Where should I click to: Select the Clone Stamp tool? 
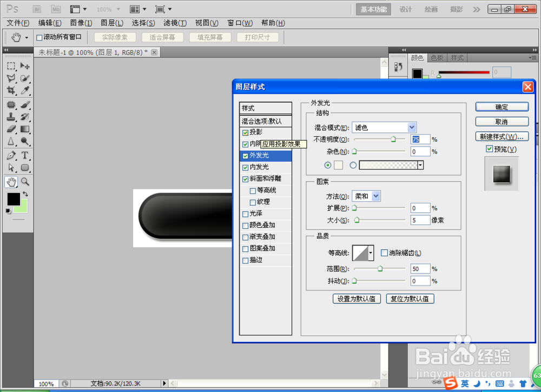pos(11,117)
